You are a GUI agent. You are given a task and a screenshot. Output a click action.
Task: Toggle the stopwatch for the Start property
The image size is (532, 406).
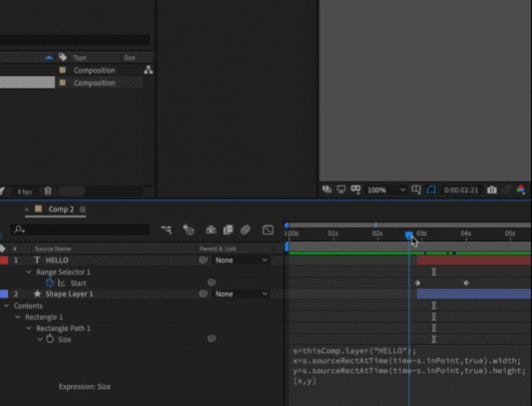tap(50, 283)
